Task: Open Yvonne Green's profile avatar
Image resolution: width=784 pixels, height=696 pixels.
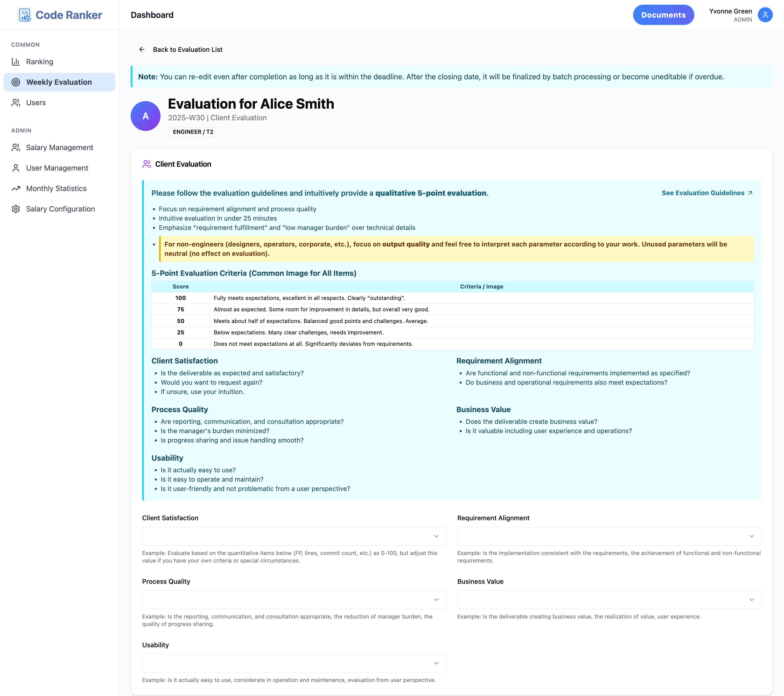Action: pos(765,15)
